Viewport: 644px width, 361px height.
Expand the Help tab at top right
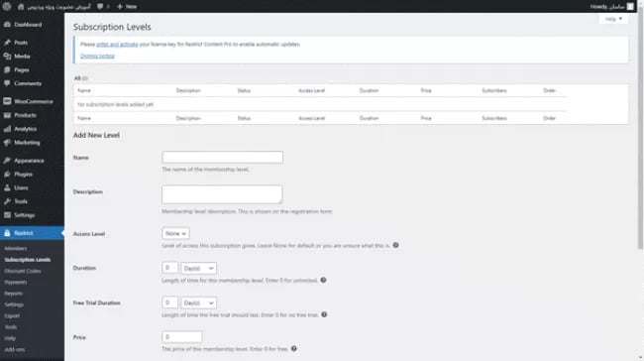(x=613, y=19)
